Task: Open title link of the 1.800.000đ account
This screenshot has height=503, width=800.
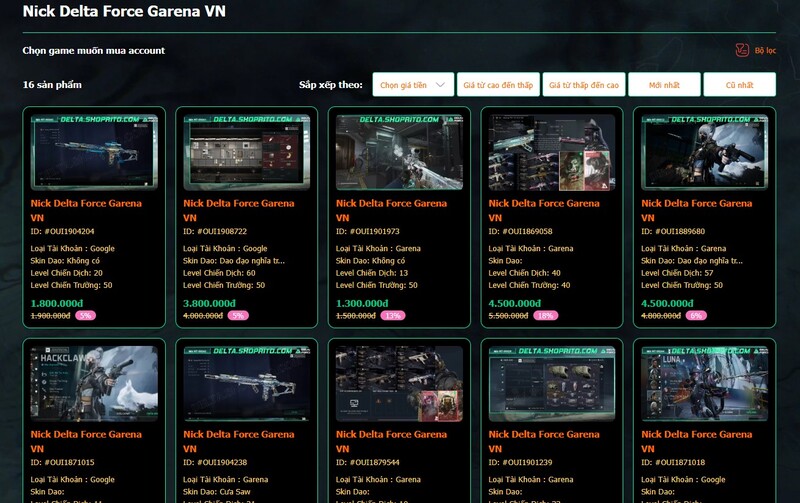Action: (x=86, y=210)
